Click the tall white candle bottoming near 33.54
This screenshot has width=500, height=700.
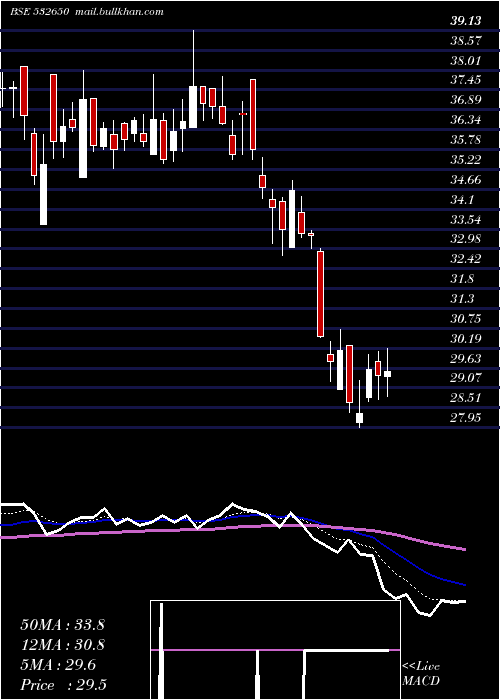tap(43, 194)
